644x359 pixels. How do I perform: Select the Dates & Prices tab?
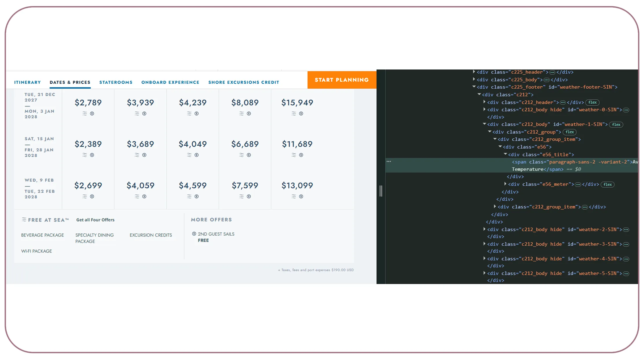pyautogui.click(x=70, y=82)
